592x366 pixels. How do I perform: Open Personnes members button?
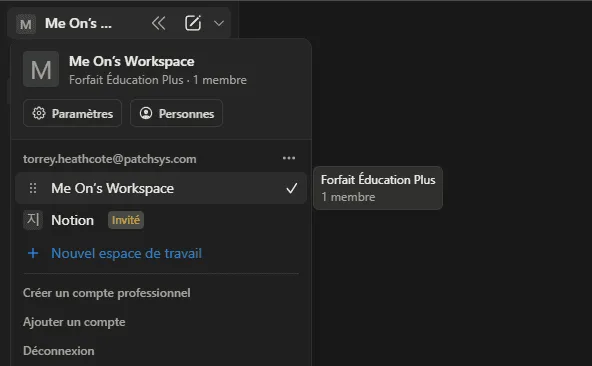176,113
